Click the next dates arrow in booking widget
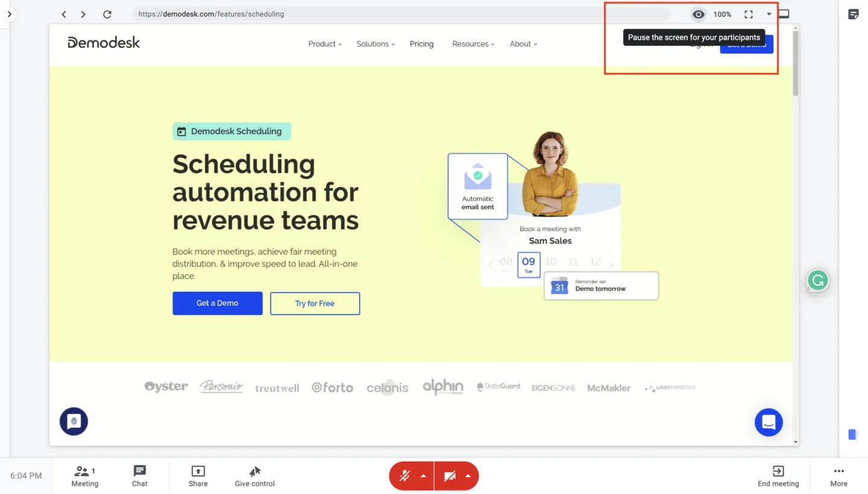Screen dimensions: 868x494 (611, 264)
